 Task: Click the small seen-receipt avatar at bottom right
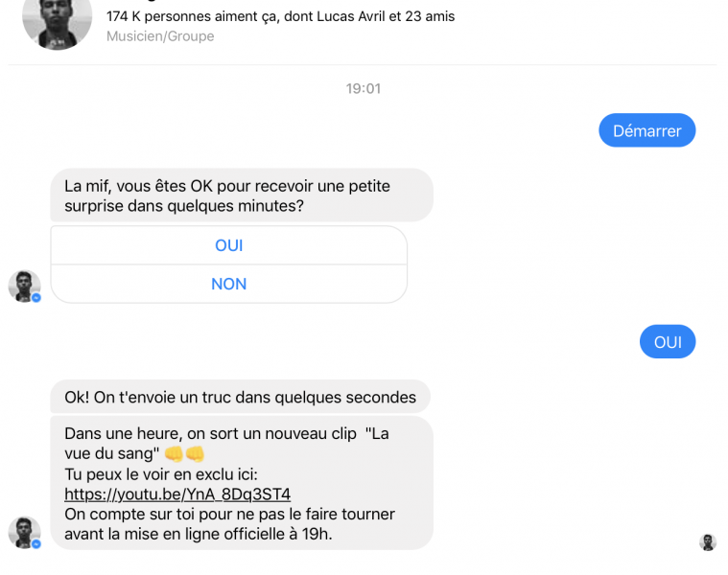click(708, 542)
